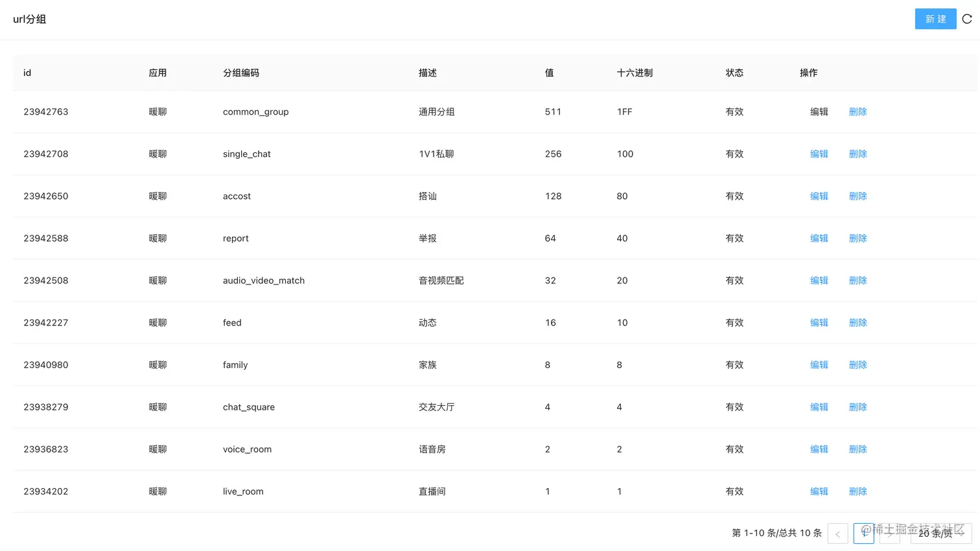Screen dimensions: 980x551
Task: Select id cell 23942508
Action: pyautogui.click(x=46, y=280)
